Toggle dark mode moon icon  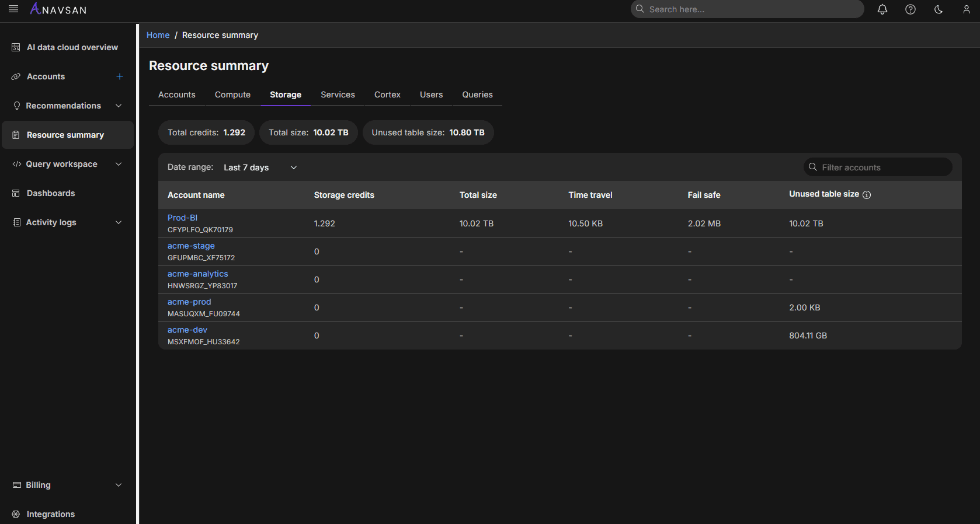pyautogui.click(x=939, y=9)
